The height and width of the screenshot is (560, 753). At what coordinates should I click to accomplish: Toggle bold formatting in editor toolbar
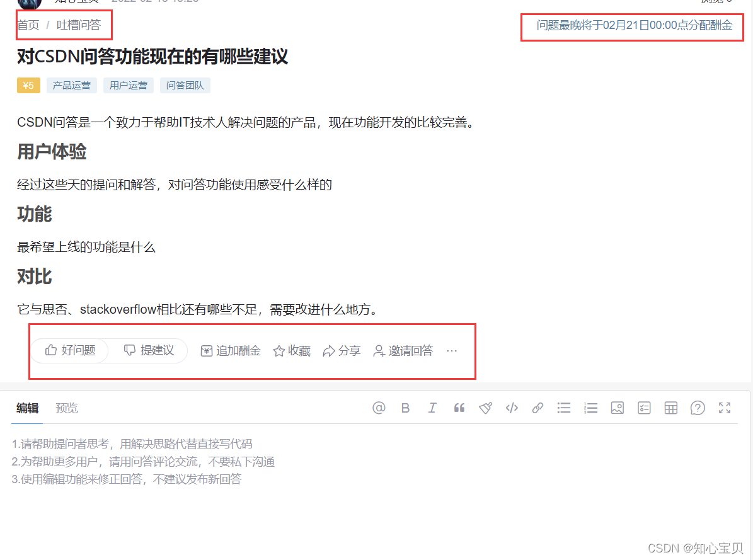point(405,408)
